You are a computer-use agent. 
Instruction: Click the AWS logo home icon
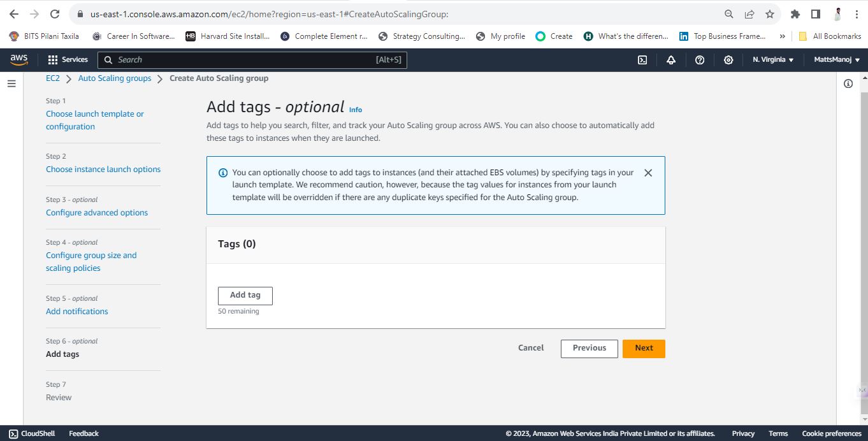[19, 59]
